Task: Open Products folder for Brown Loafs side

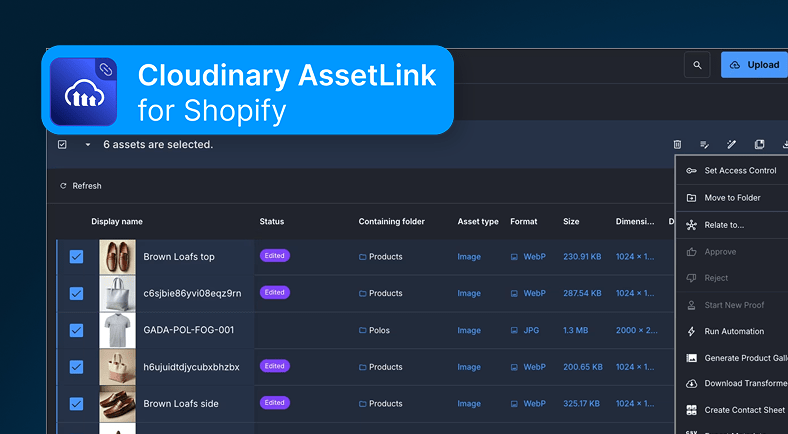Action: (x=380, y=404)
